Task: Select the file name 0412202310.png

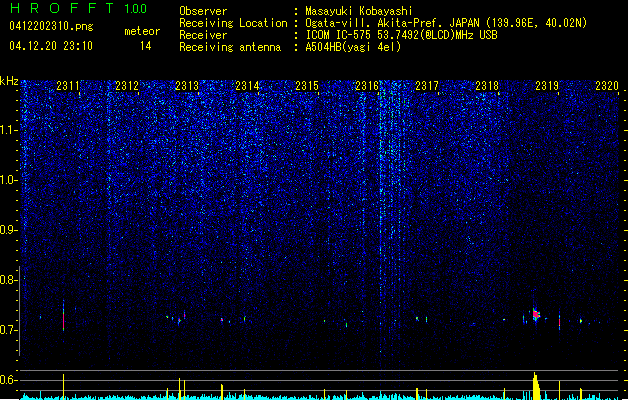Action: (51, 26)
